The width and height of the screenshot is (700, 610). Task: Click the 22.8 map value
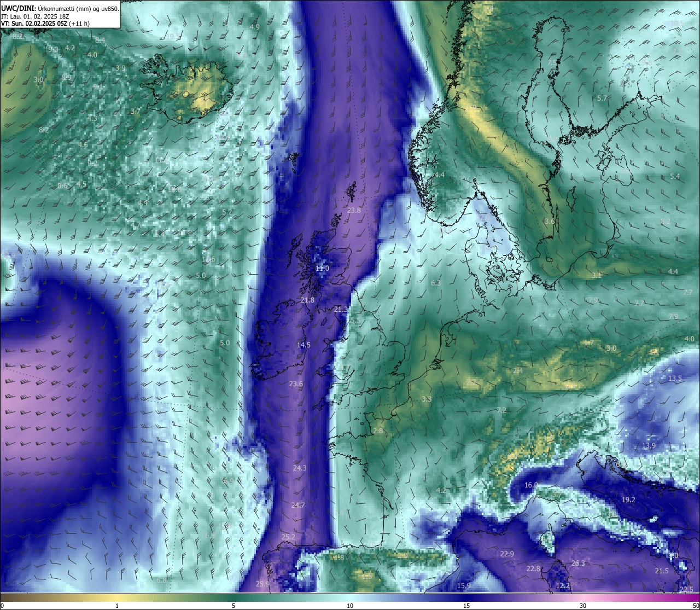[x=533, y=569]
